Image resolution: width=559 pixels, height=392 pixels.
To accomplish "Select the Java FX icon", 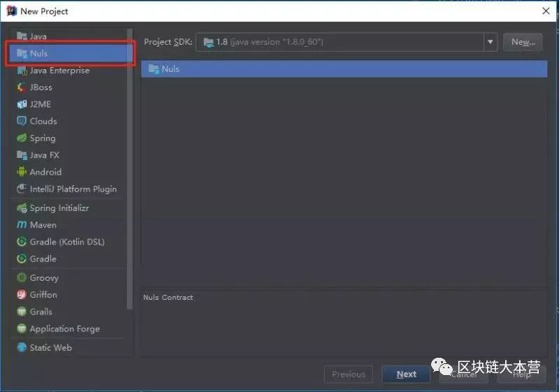I will point(22,155).
